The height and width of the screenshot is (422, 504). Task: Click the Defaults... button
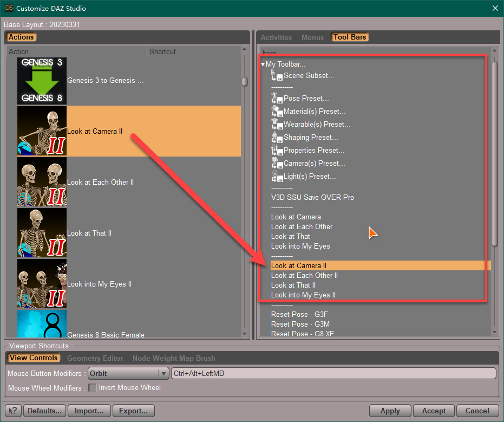(x=45, y=411)
